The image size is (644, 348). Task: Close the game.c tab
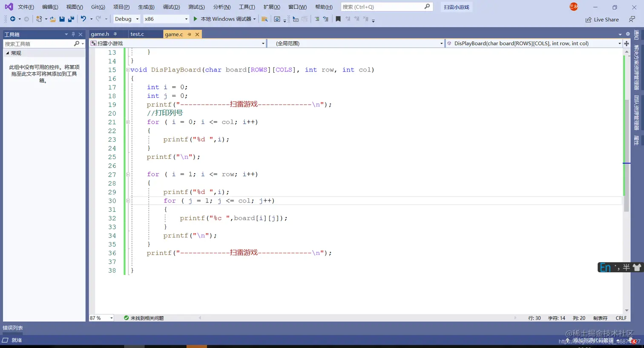197,34
